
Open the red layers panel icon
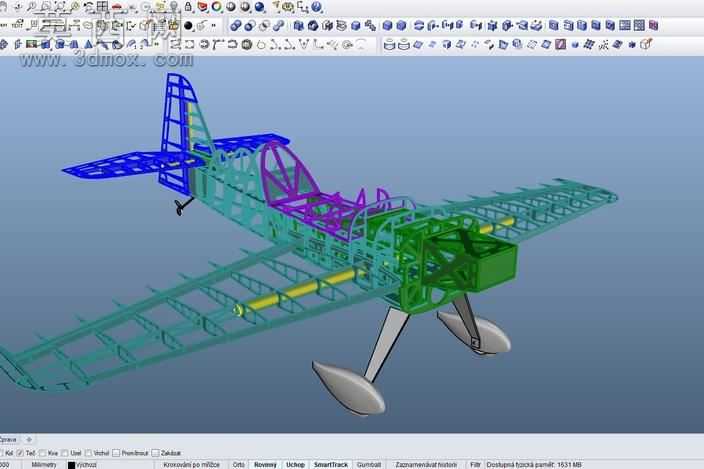(x=202, y=7)
